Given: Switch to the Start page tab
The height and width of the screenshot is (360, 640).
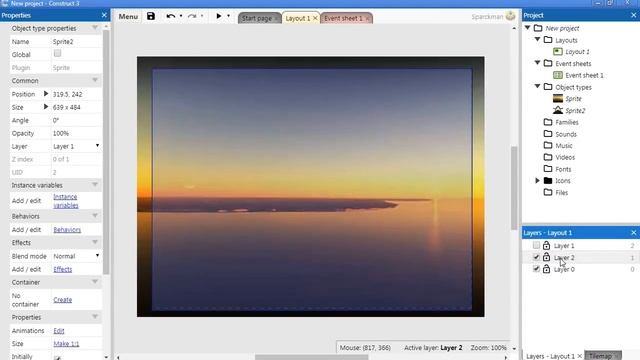Looking at the screenshot, I should [x=256, y=18].
